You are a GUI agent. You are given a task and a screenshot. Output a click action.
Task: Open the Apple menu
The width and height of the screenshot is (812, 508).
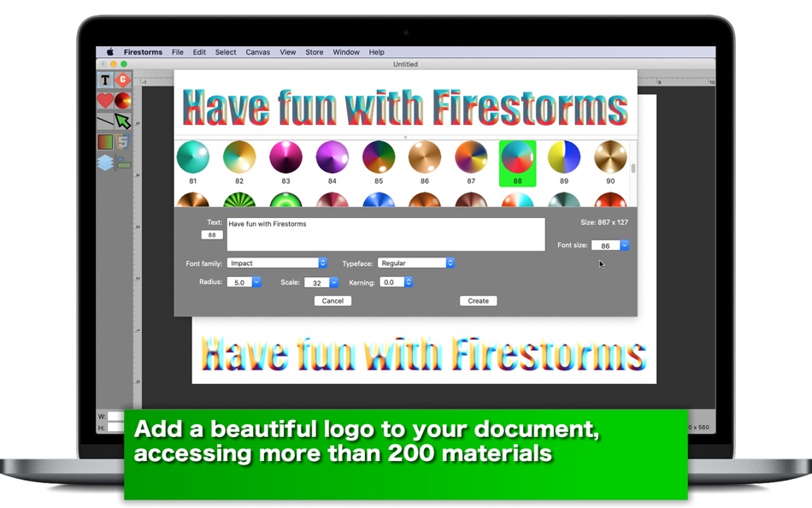tap(109, 52)
